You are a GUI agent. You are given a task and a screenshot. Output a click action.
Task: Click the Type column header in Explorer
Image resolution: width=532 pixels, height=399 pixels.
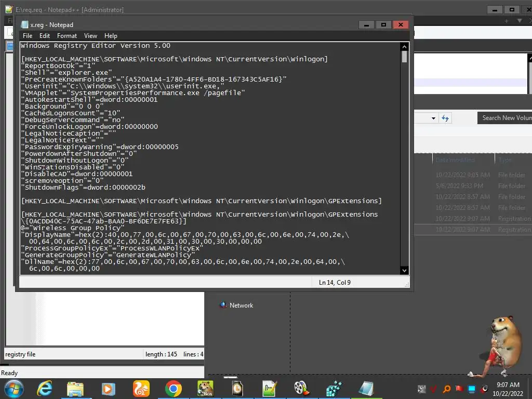click(x=505, y=160)
